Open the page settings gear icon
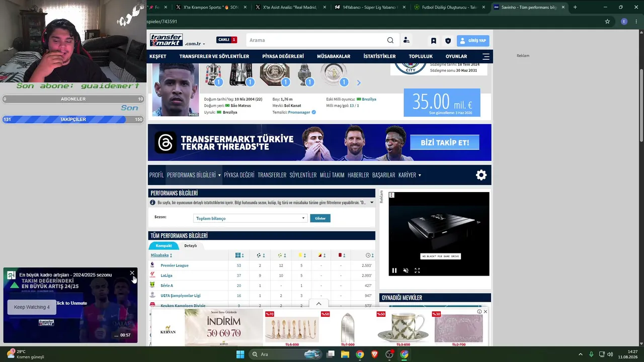This screenshot has height=362, width=644. click(481, 175)
